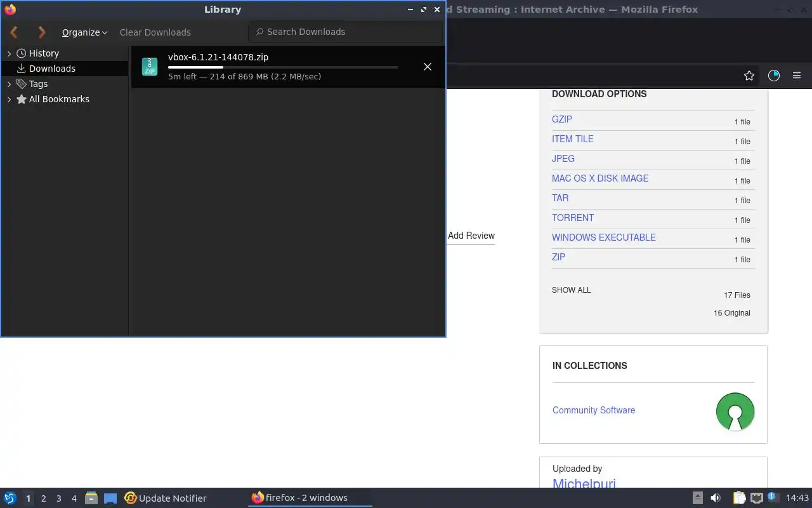Expand the History tree item
The height and width of the screenshot is (508, 812).
pyautogui.click(x=9, y=54)
